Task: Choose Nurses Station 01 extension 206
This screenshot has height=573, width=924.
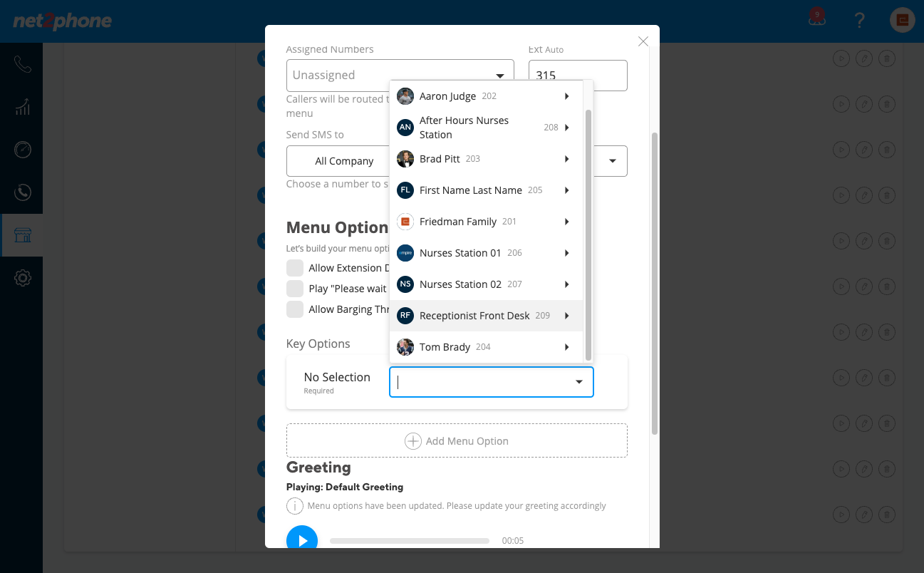Action: point(486,253)
